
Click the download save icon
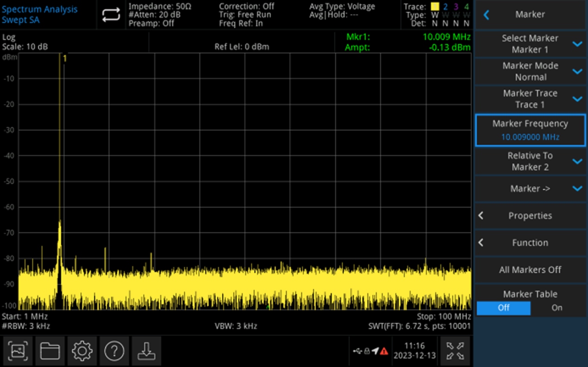click(x=146, y=351)
